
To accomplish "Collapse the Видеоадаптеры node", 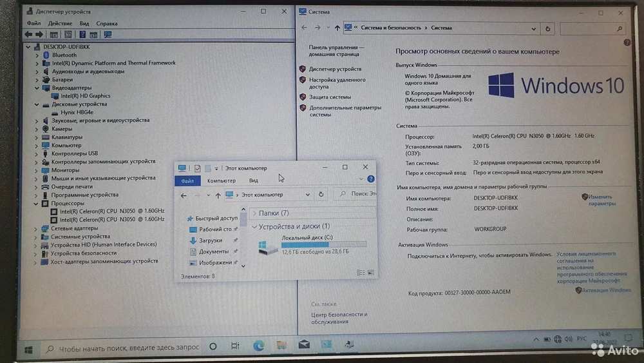I will (x=37, y=88).
